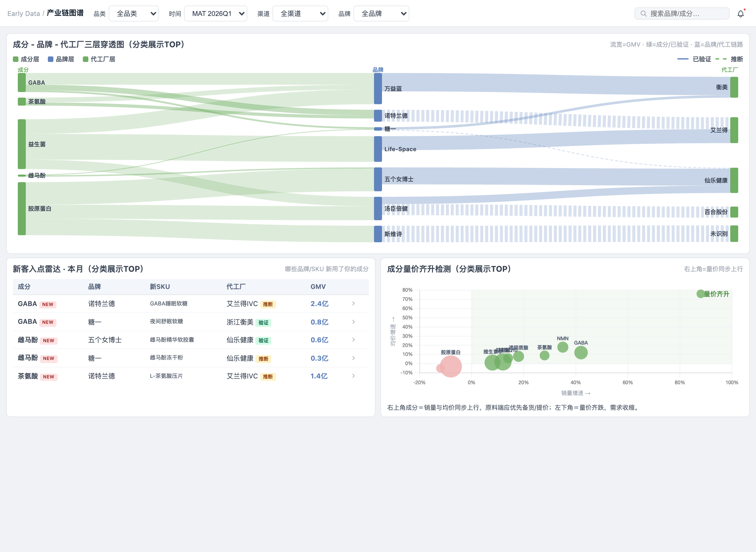The image size is (756, 552).
Task: Go to the Early Data breadcrumb
Action: click(23, 14)
